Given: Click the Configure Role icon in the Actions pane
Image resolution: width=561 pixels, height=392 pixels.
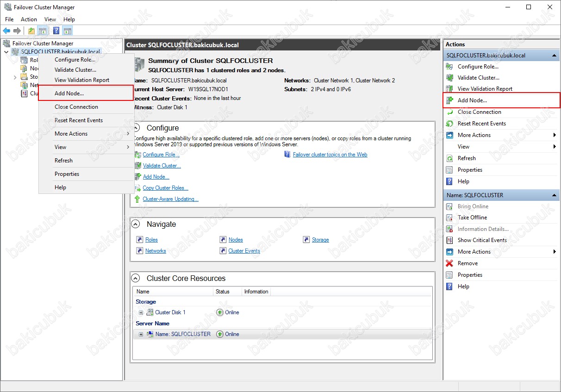Looking at the screenshot, I should 449,67.
